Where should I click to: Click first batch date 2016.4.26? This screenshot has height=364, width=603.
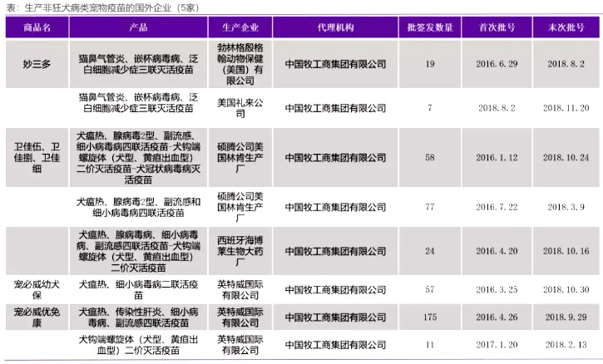coord(497,317)
